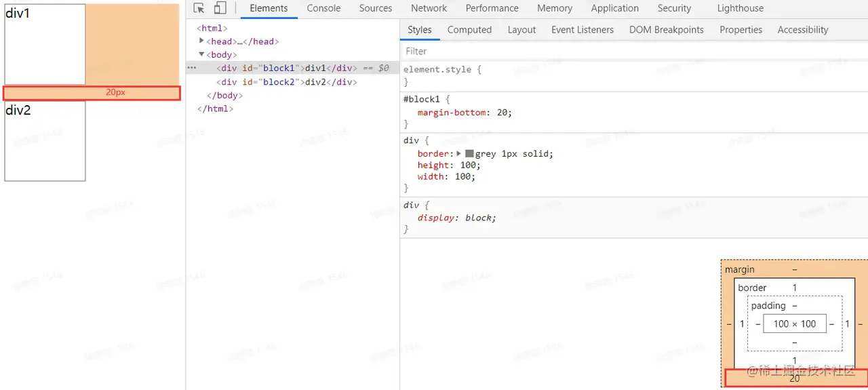Click the border label in box model

tap(752, 288)
